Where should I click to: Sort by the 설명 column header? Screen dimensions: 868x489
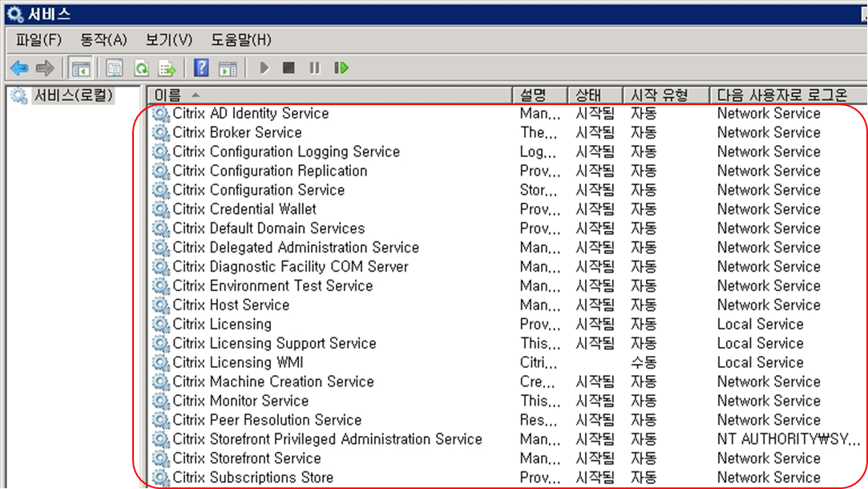click(540, 95)
